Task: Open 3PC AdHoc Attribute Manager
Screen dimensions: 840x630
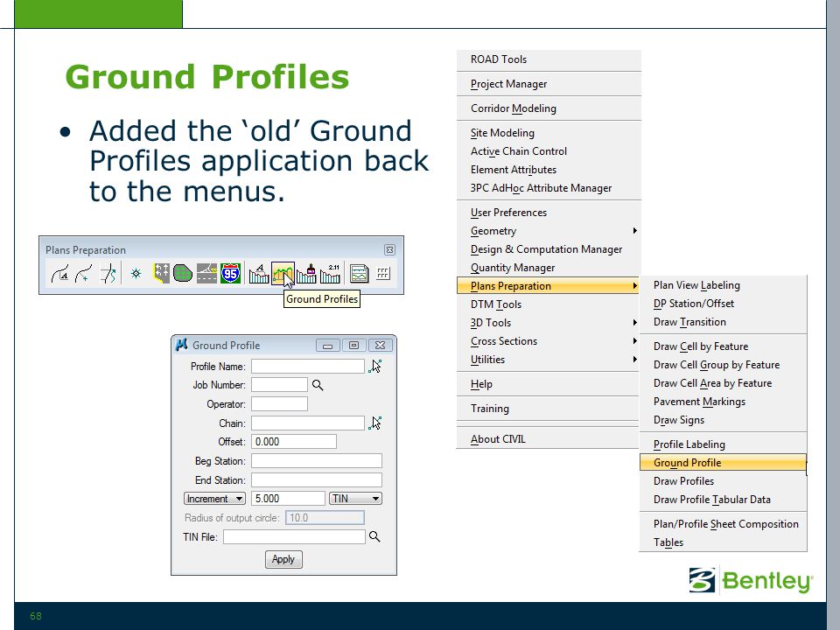Action: [x=549, y=188]
